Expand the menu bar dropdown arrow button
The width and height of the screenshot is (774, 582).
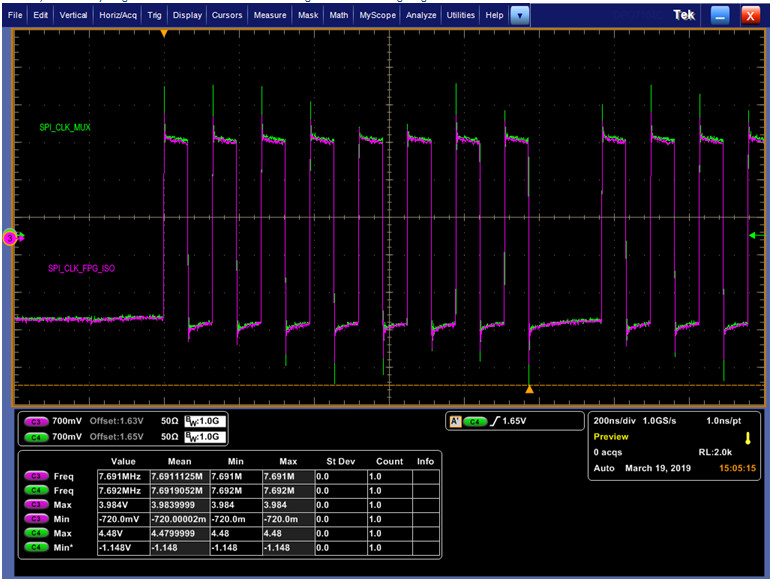tap(520, 16)
